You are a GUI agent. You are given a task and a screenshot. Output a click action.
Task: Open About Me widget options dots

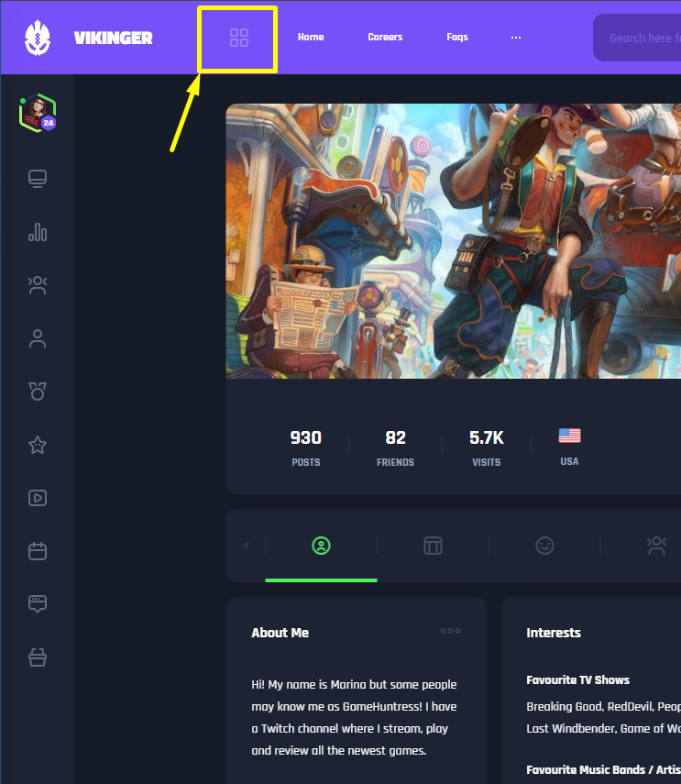click(x=450, y=631)
